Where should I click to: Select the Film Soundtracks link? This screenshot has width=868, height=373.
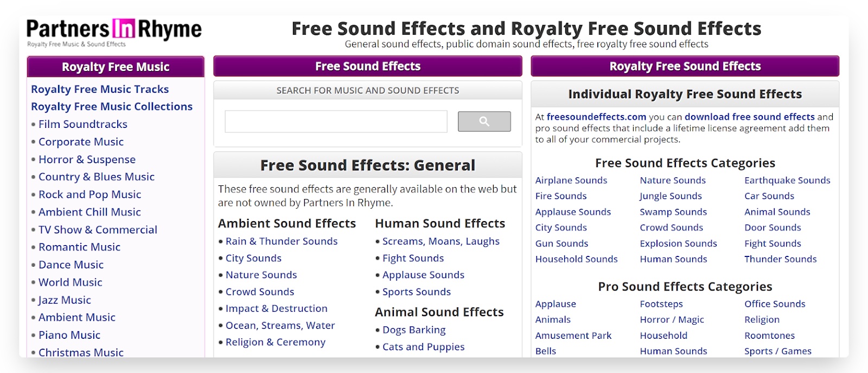[83, 124]
